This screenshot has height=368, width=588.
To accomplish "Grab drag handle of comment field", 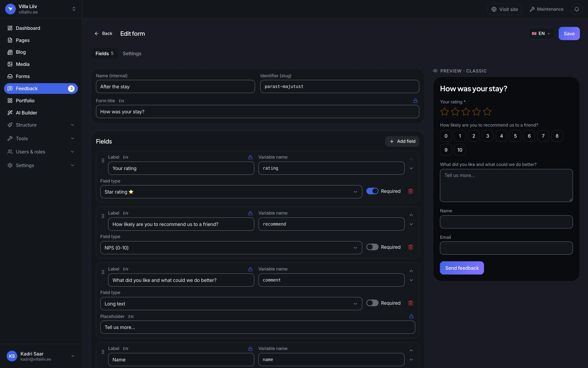I will (x=103, y=272).
